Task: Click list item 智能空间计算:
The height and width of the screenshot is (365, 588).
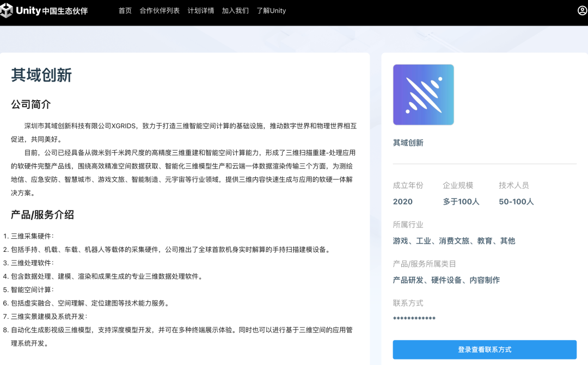Action: (32, 290)
